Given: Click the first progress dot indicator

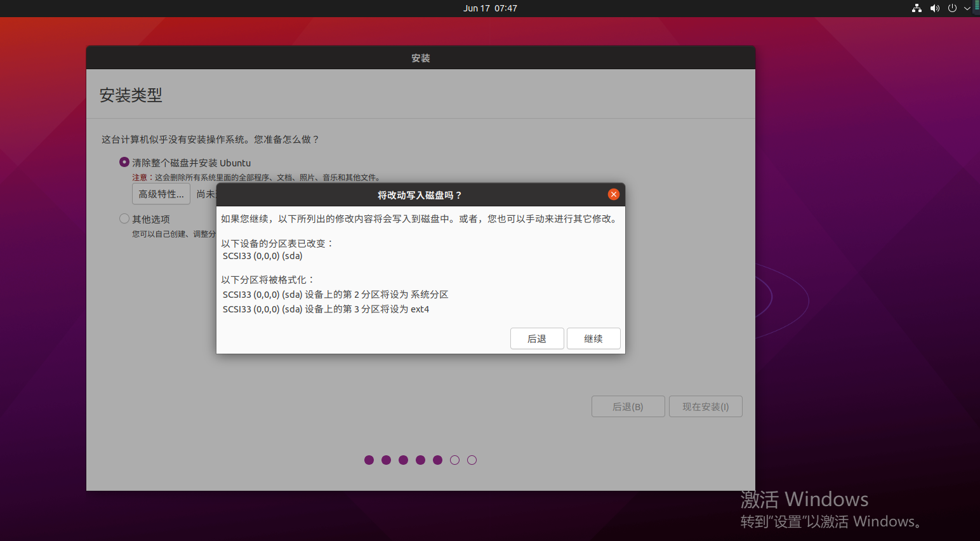Looking at the screenshot, I should (369, 460).
